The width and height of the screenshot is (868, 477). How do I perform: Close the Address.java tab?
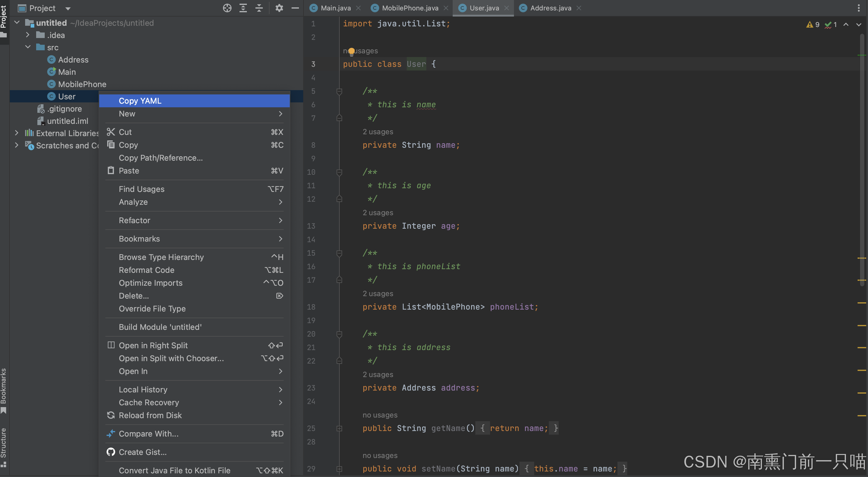(579, 8)
